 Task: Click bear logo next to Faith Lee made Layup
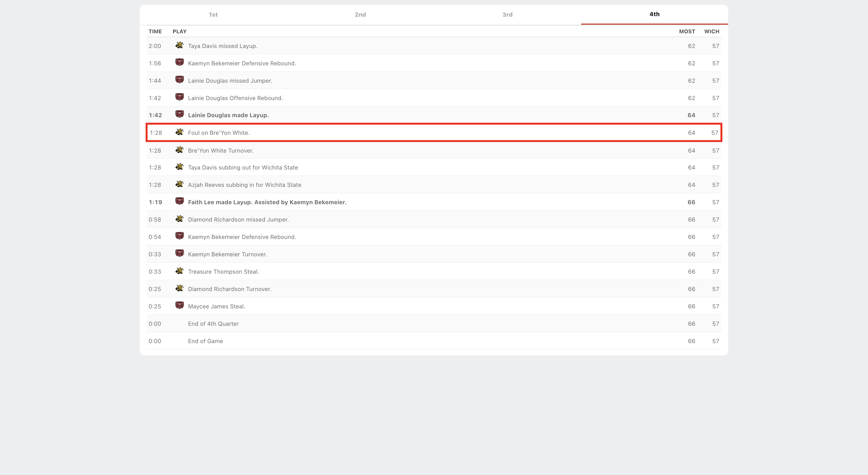coord(179,202)
